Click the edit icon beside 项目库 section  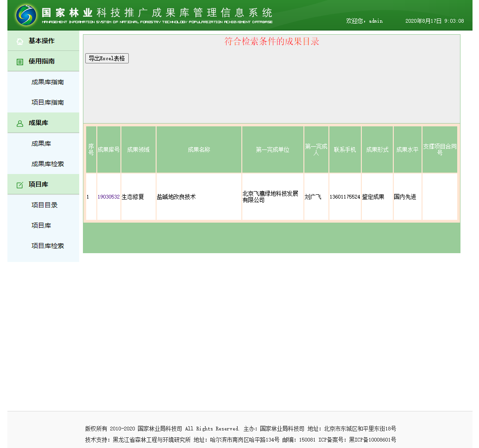coord(20,185)
